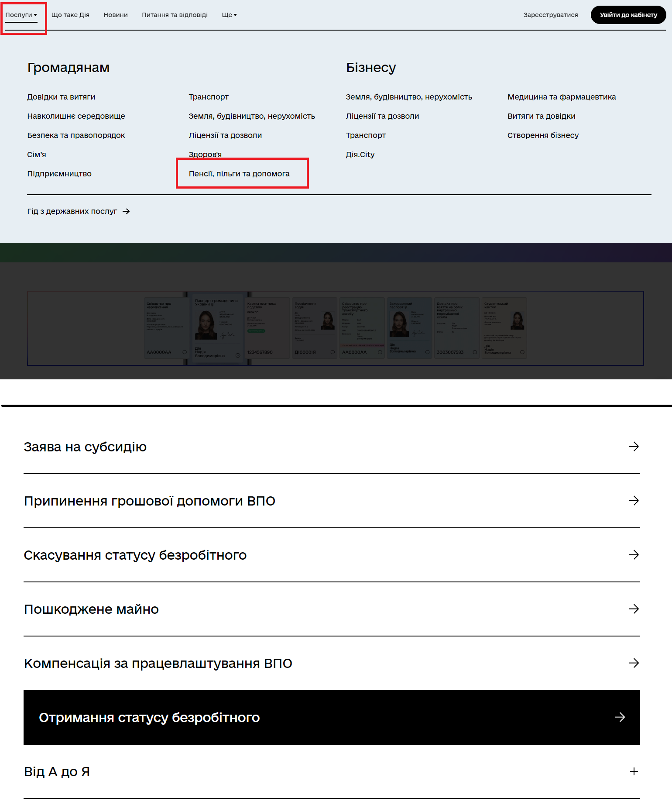
Task: Open Пошкоджене майно service
Action: 332,609
